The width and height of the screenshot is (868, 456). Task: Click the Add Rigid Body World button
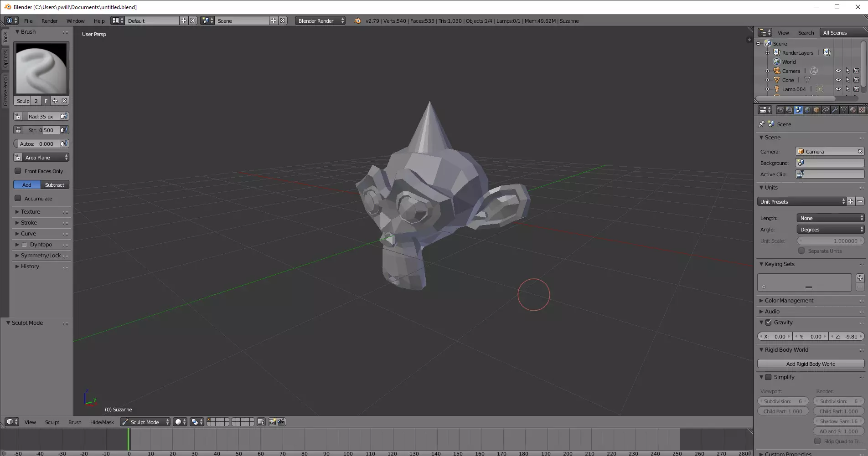[811, 364]
